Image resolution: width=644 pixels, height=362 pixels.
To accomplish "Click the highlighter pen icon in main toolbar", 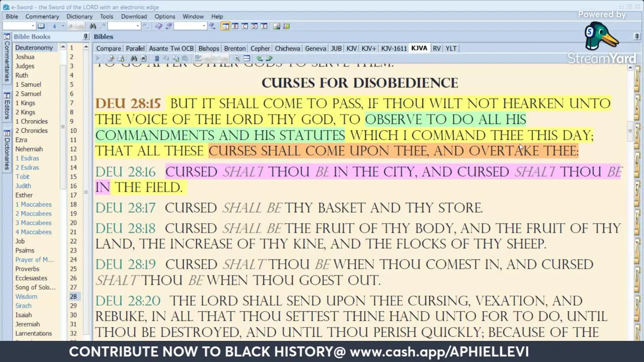I will pyautogui.click(x=169, y=26).
